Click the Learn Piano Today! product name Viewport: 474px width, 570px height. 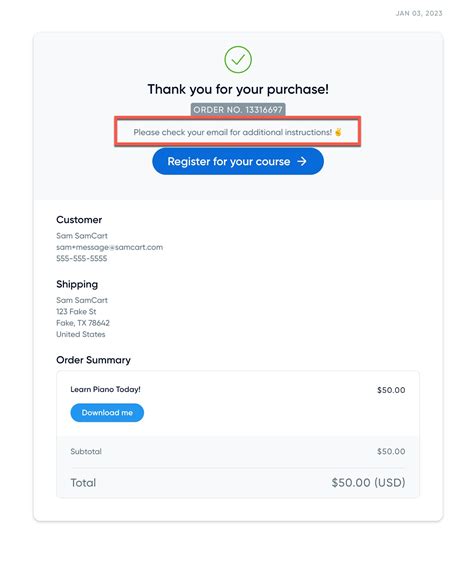(105, 389)
